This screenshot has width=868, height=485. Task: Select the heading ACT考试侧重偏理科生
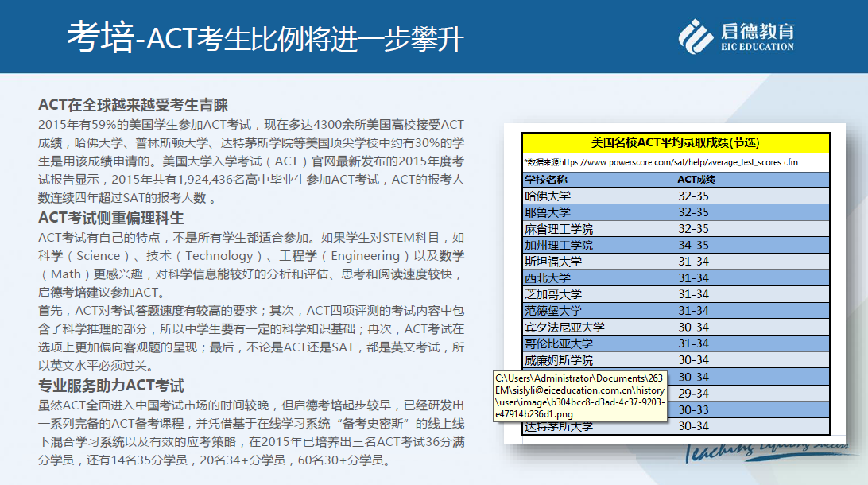click(x=110, y=218)
